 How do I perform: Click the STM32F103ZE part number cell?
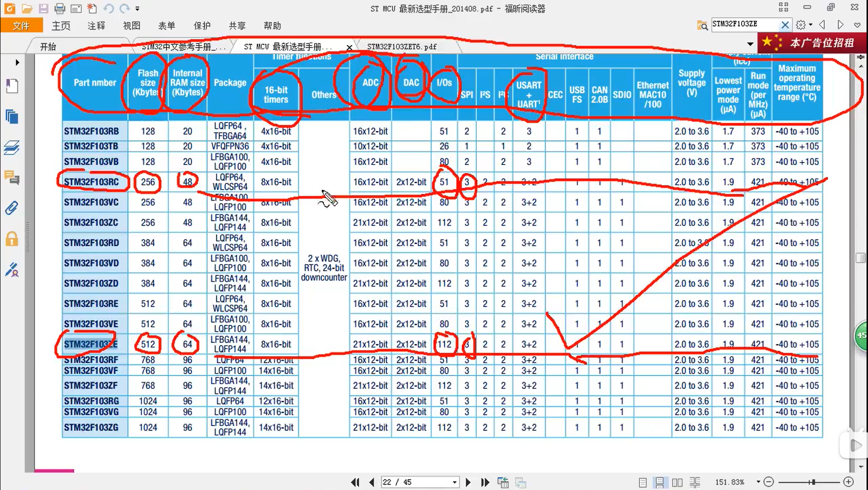[x=95, y=344]
